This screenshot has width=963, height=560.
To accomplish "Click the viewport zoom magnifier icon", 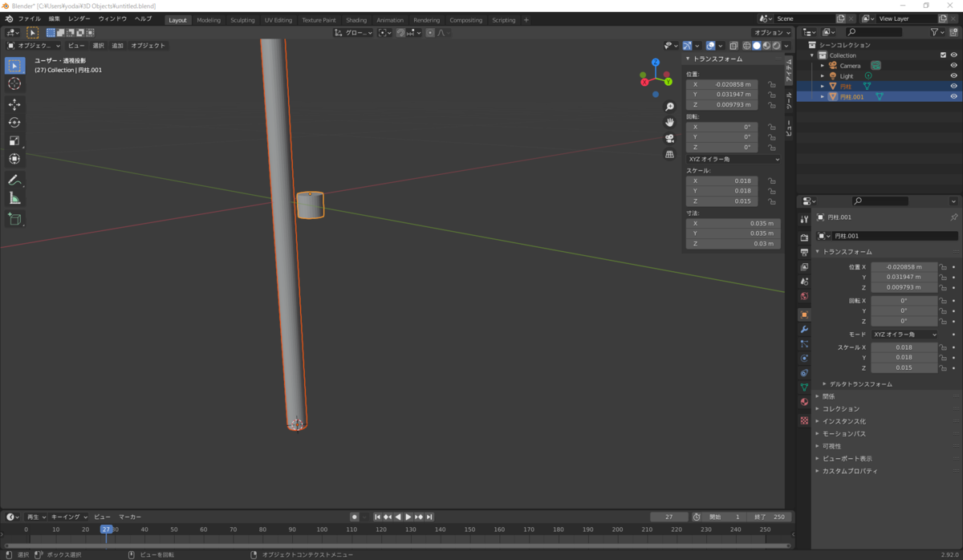I will [669, 107].
